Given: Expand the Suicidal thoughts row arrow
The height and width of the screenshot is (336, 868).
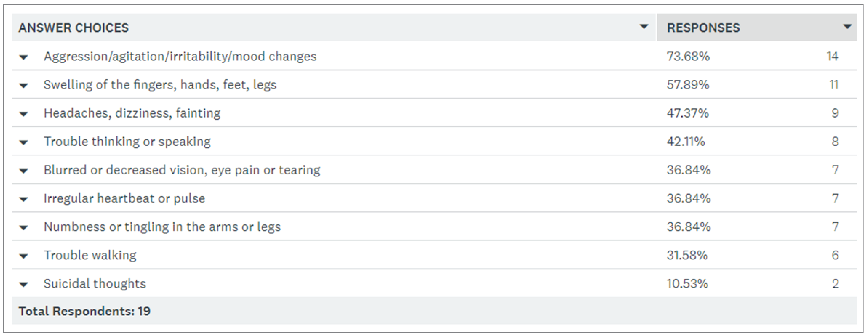Looking at the screenshot, I should click(x=24, y=285).
